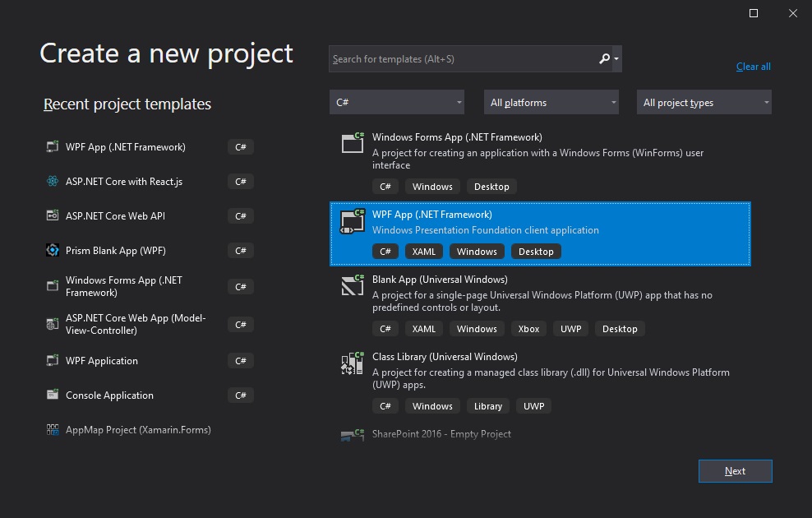This screenshot has width=812, height=518.
Task: Click the Library tag on Class Library template
Action: [488, 406]
